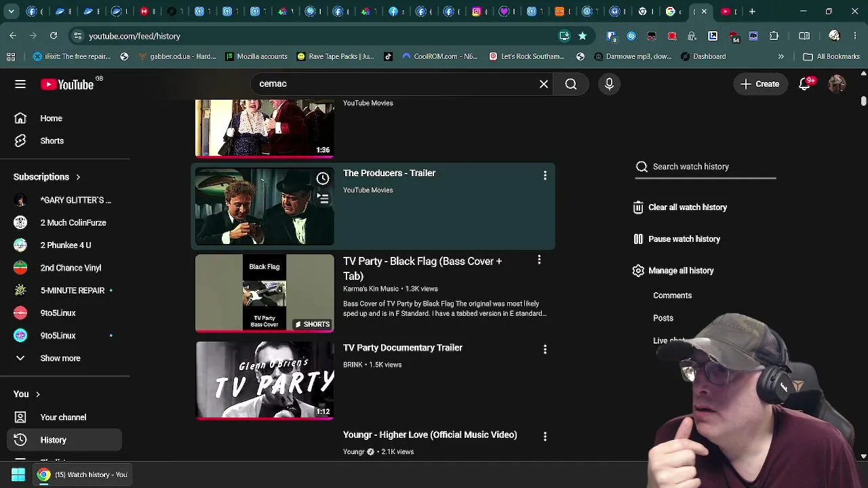Open the All Bookmarks folder

pos(831,57)
